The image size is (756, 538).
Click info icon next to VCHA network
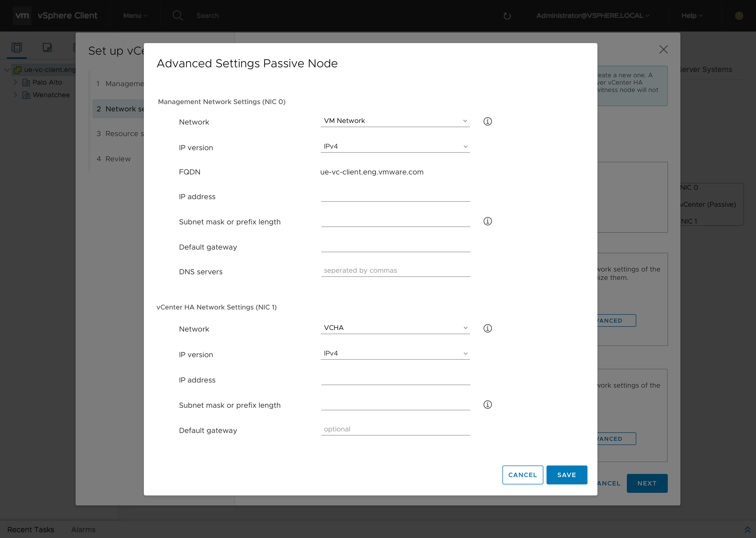click(487, 328)
